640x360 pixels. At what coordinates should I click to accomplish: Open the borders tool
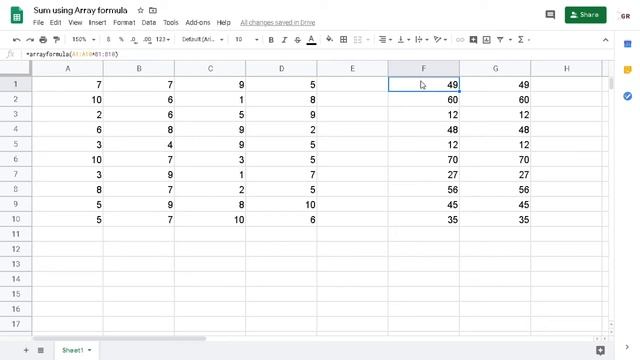point(344,40)
